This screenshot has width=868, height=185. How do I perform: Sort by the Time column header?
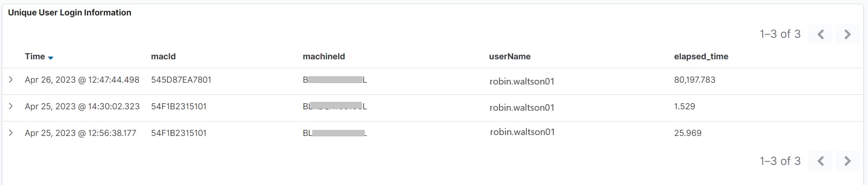coord(35,57)
